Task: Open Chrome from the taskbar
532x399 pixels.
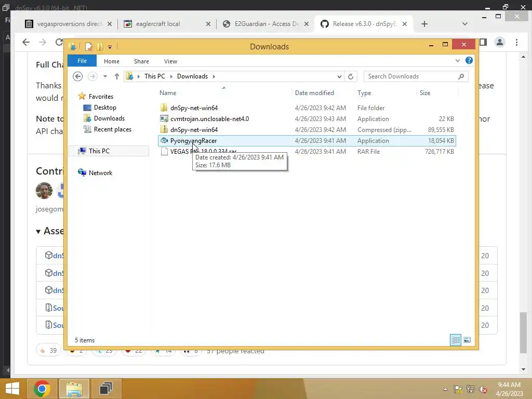Action: point(42,389)
